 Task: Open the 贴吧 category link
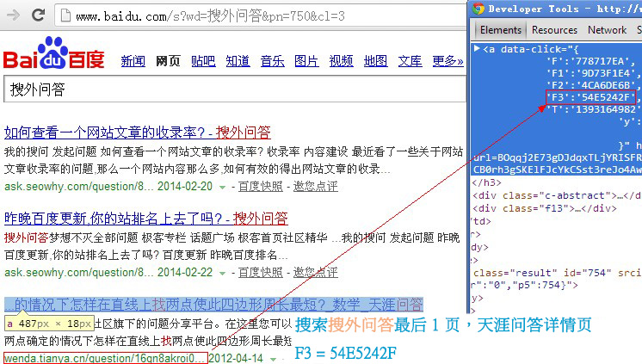click(x=203, y=61)
